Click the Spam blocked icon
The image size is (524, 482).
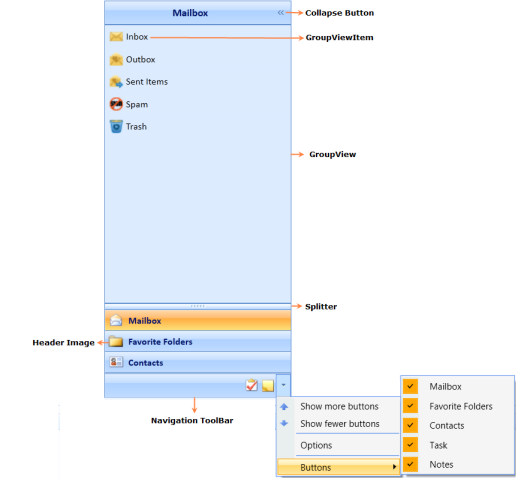(x=116, y=104)
